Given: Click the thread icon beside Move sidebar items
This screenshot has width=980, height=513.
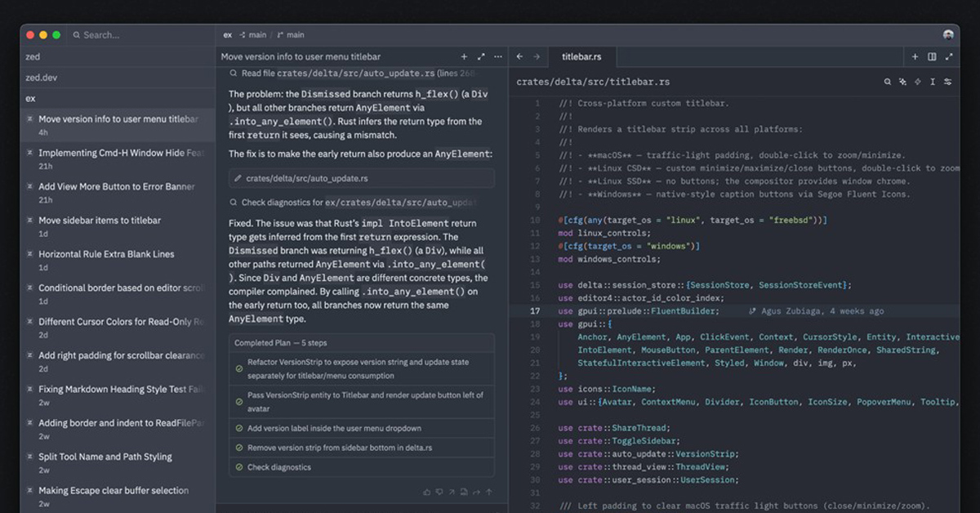Looking at the screenshot, I should point(30,221).
